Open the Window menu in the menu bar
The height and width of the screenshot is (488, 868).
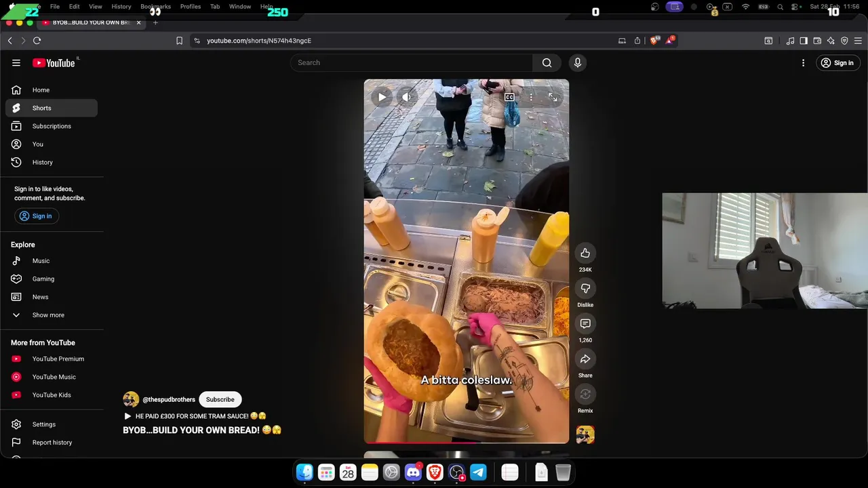tap(240, 7)
